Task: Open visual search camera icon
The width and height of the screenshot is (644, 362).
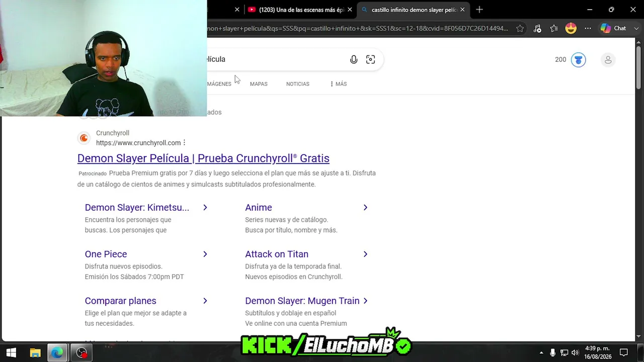Action: coord(370,59)
